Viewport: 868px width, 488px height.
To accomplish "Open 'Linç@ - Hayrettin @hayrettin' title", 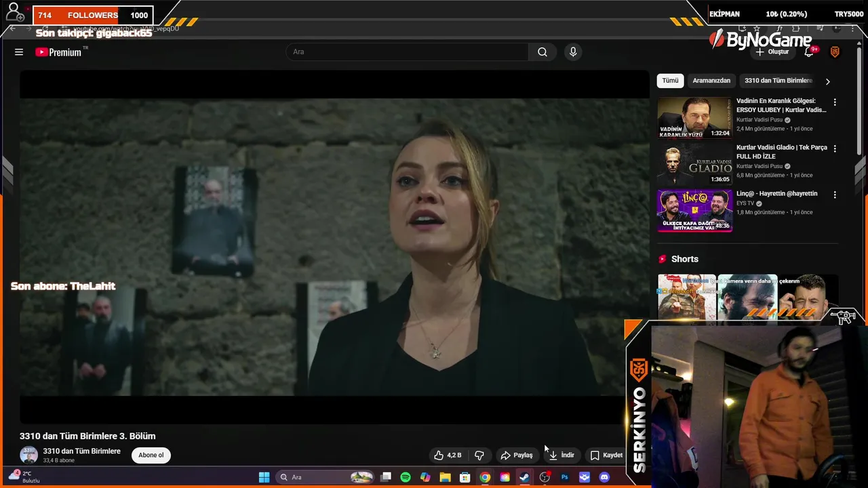I will (777, 194).
